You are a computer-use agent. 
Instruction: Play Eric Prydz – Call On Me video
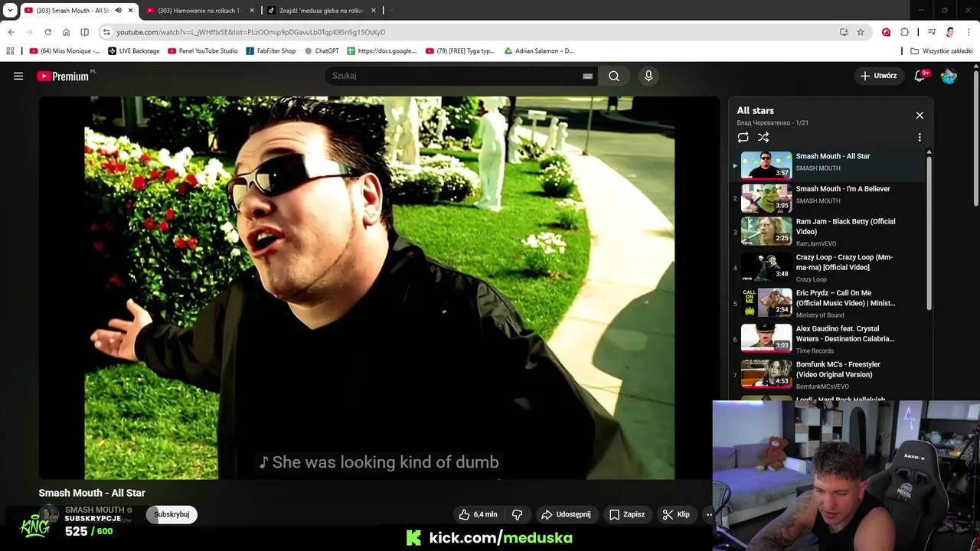coord(828,304)
